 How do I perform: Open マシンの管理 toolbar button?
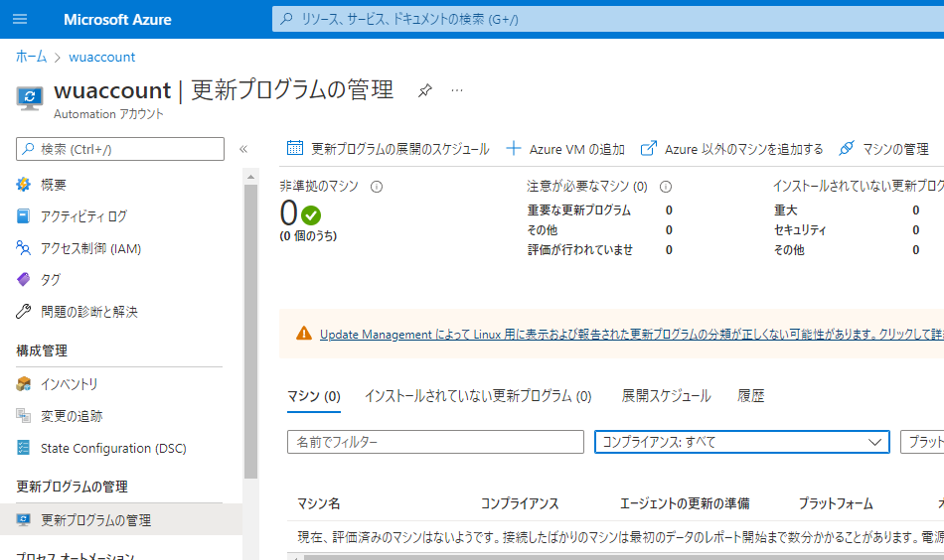pos(883,149)
